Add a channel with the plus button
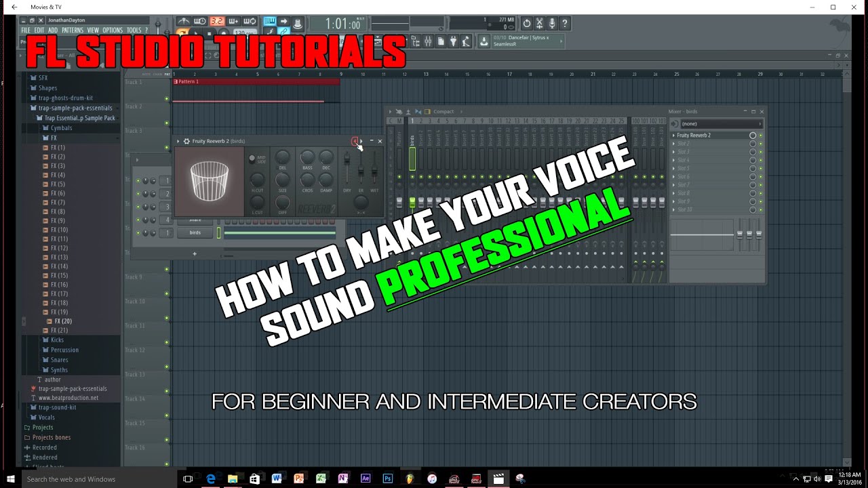 tap(195, 253)
